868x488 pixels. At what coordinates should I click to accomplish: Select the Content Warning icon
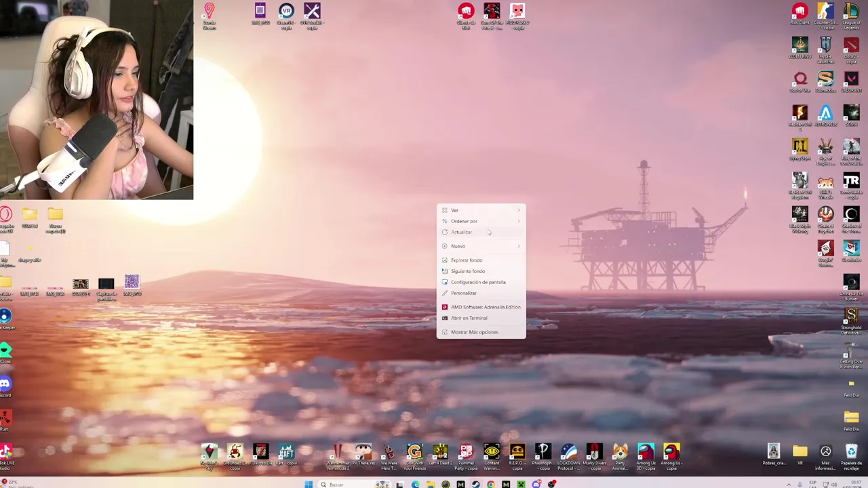(x=492, y=456)
